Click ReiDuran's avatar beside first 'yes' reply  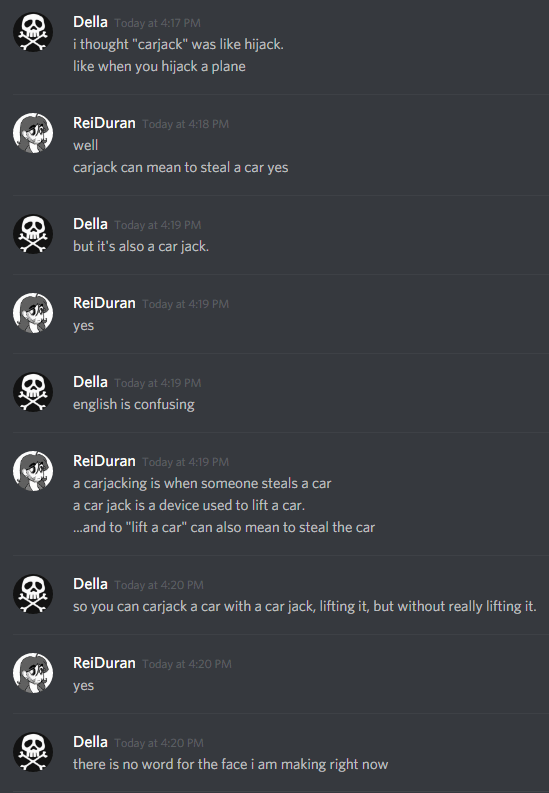[33, 313]
